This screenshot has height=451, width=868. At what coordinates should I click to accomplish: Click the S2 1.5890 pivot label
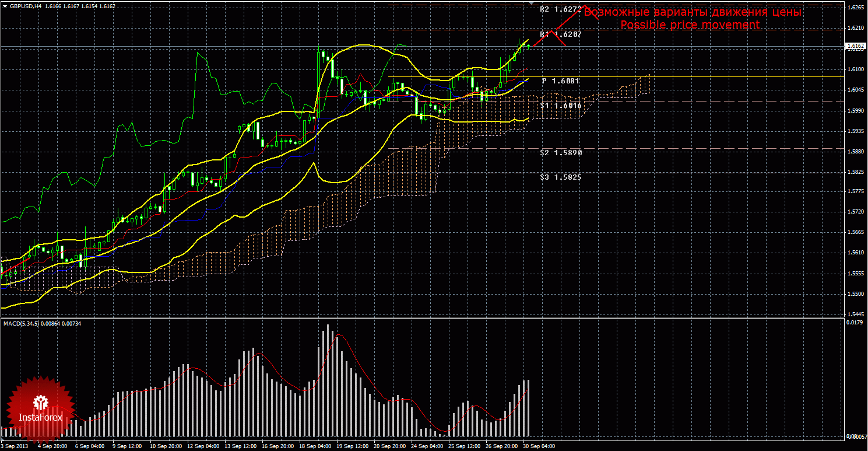tap(561, 152)
